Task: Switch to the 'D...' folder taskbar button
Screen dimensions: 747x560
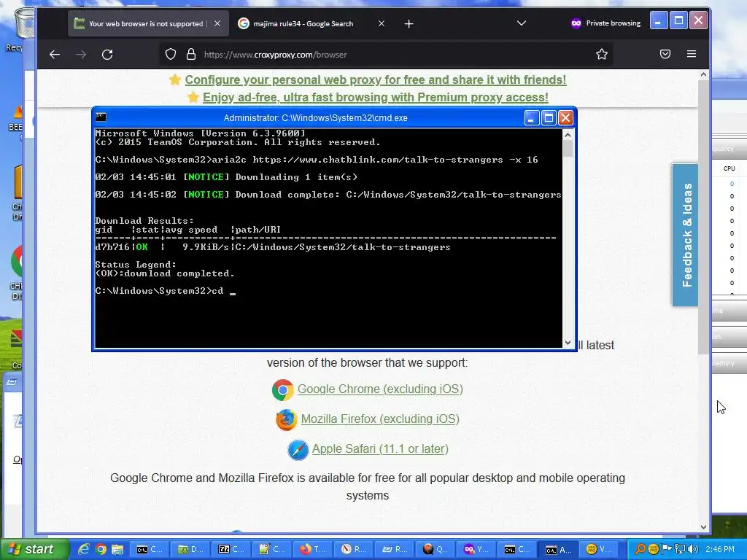Action: 190,550
